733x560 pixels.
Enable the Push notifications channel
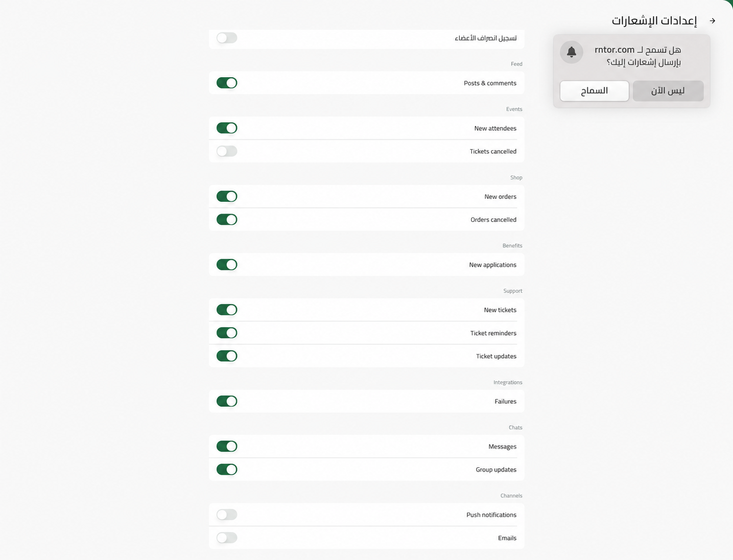click(227, 515)
